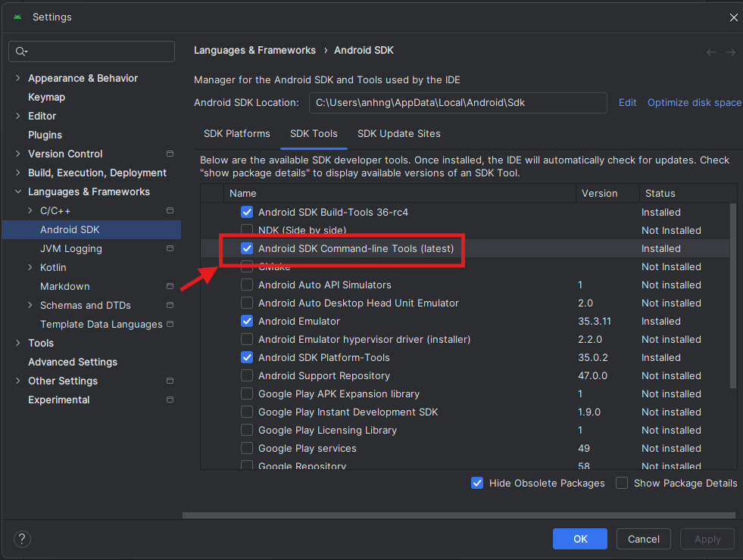Click the Optimize disk space link
The height and width of the screenshot is (560, 743).
click(x=694, y=102)
